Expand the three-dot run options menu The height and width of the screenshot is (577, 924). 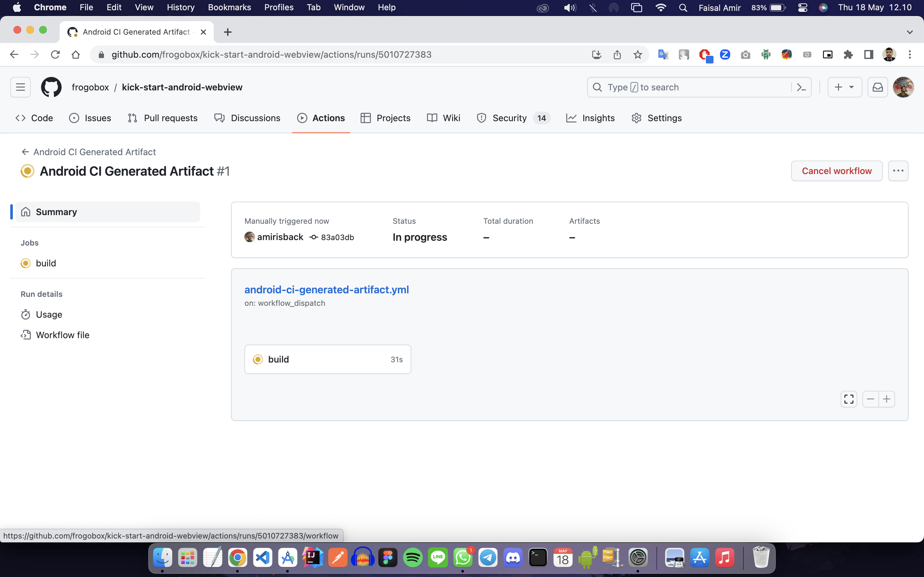(x=898, y=171)
